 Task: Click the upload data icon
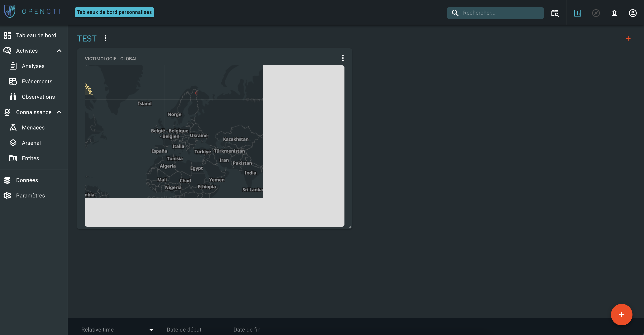pos(614,13)
